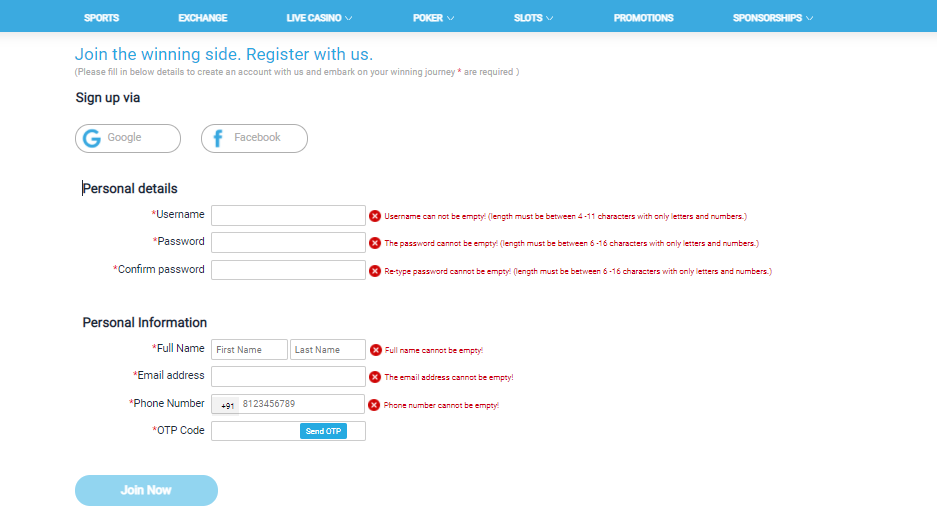The height and width of the screenshot is (513, 937).
Task: Focus the Username input field
Action: (x=288, y=215)
